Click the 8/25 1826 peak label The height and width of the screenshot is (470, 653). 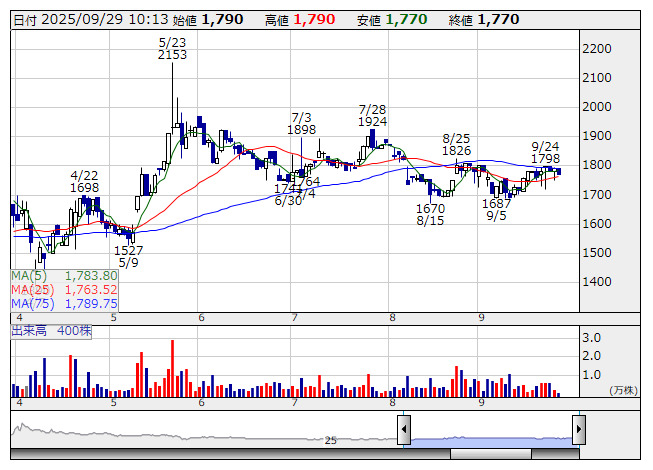(456, 144)
